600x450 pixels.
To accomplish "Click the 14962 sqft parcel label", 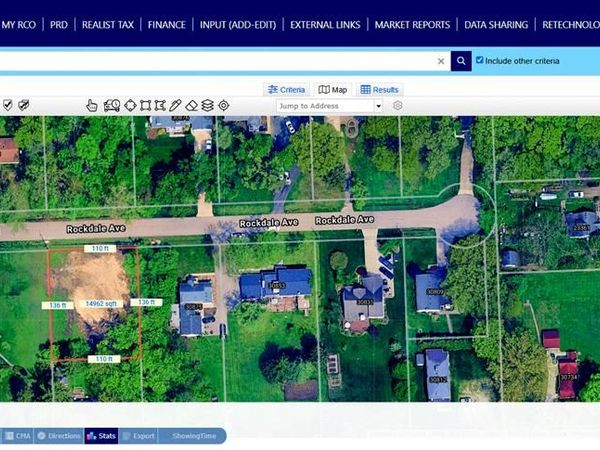I will tap(101, 304).
